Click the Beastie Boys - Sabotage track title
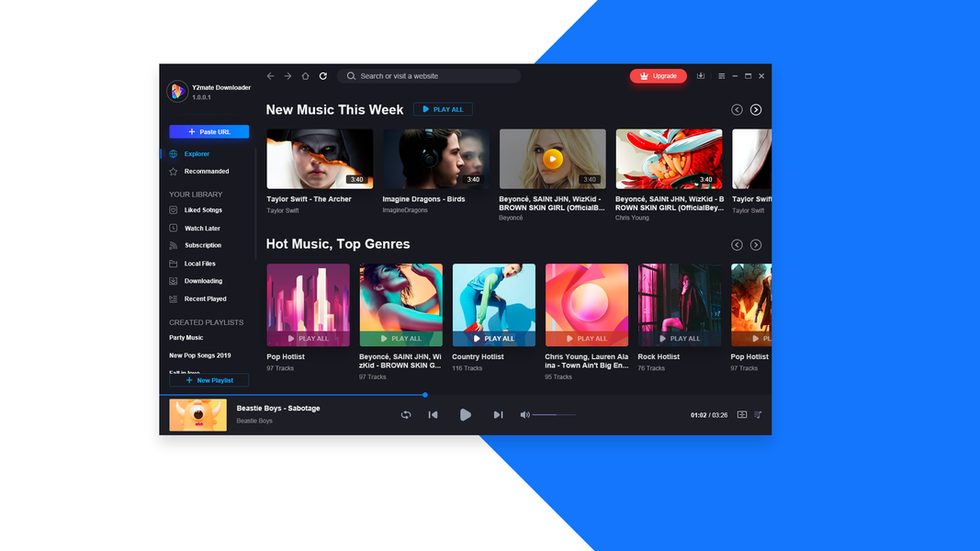The image size is (980, 551). pos(278,409)
